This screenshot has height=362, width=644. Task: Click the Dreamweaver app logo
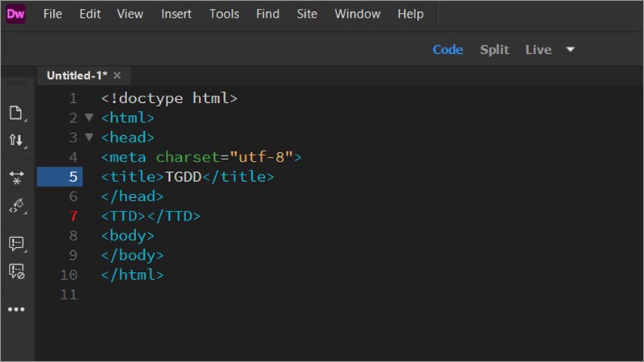coord(16,14)
